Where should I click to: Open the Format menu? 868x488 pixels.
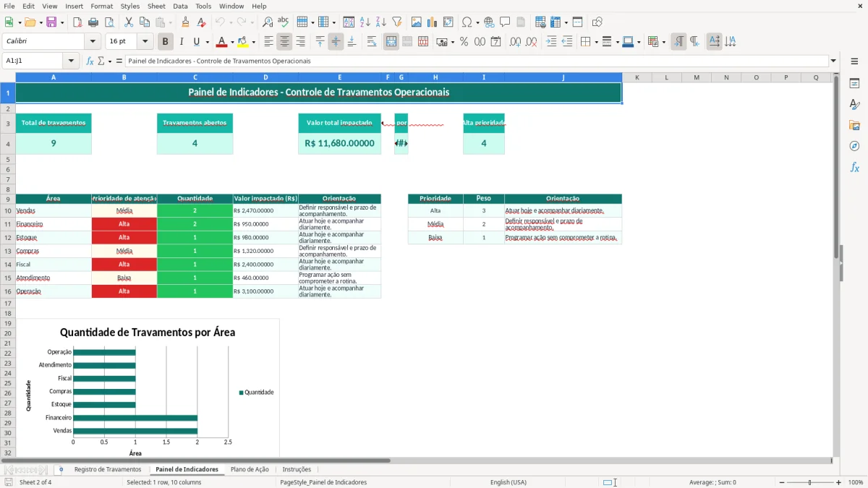coord(102,6)
